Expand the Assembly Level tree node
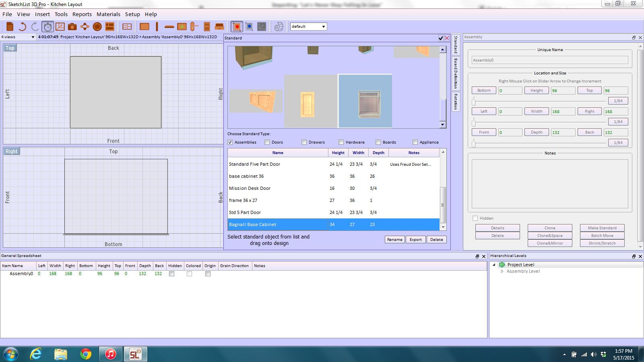 point(502,271)
